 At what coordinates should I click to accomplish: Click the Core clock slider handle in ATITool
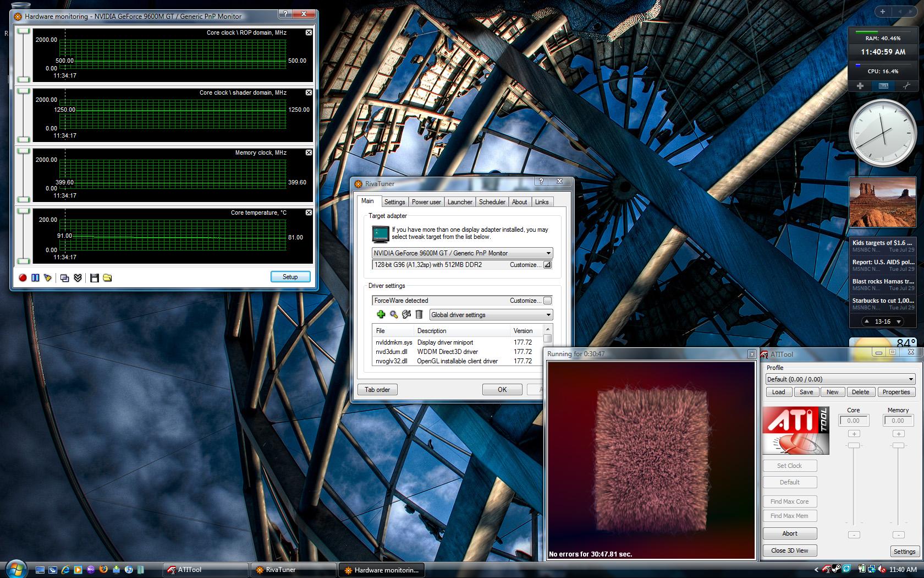pyautogui.click(x=854, y=445)
